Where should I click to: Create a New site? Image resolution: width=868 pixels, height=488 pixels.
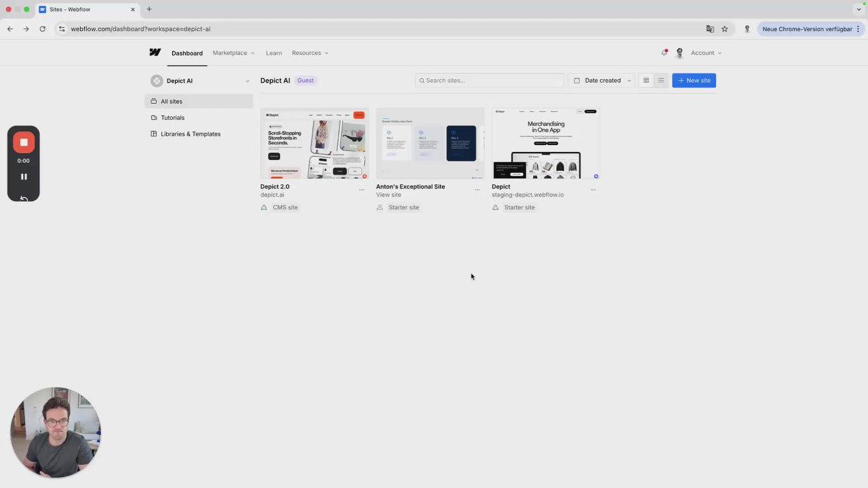694,80
